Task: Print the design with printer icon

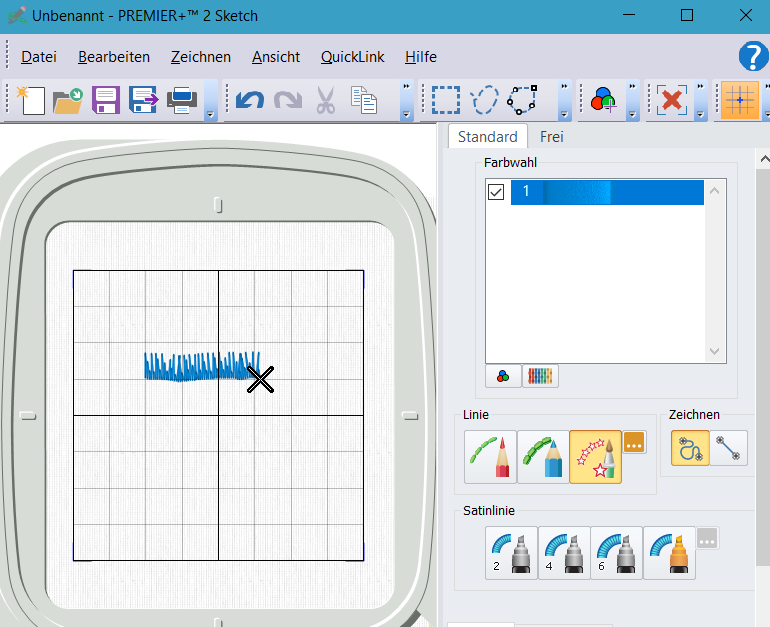Action: click(182, 100)
